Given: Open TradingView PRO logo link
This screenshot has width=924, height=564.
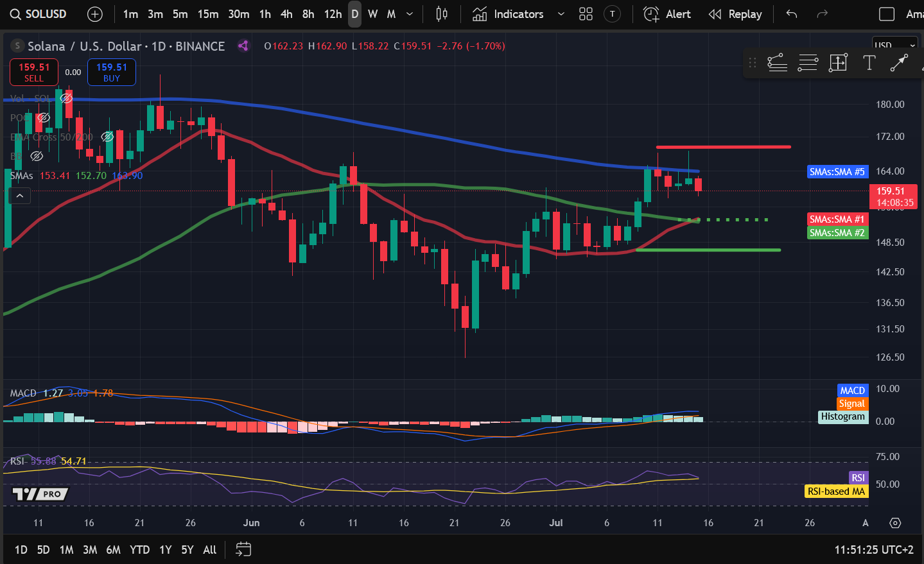Looking at the screenshot, I should coord(40,494).
